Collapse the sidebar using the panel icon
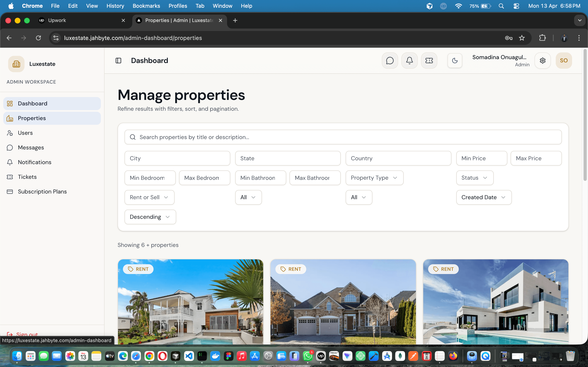 click(118, 60)
